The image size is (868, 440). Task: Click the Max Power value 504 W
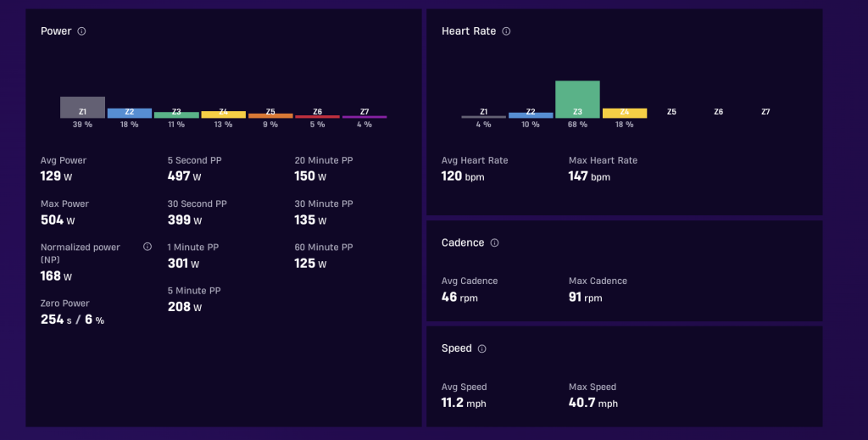58,220
